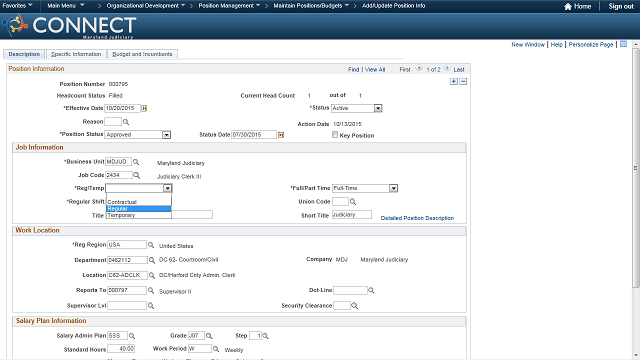Open the Effective Date calendar picker

point(144,108)
